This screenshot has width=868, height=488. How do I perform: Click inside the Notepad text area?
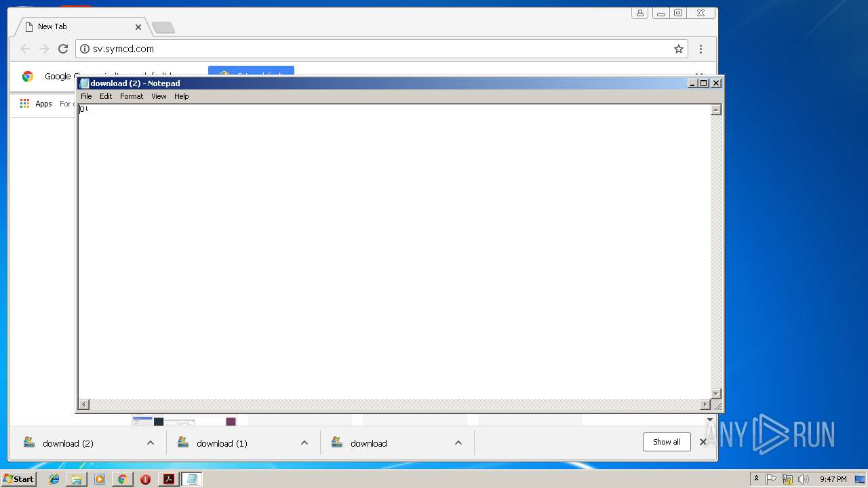[394, 251]
